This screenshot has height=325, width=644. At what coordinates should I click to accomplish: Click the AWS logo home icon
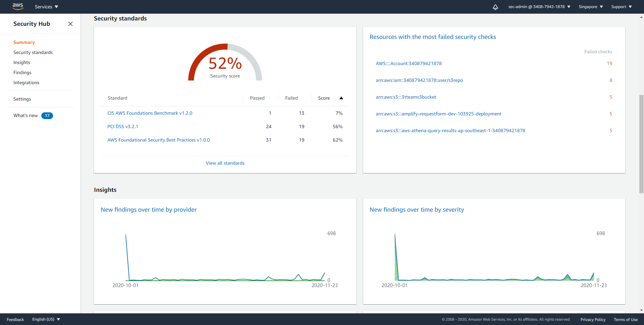[18, 6]
